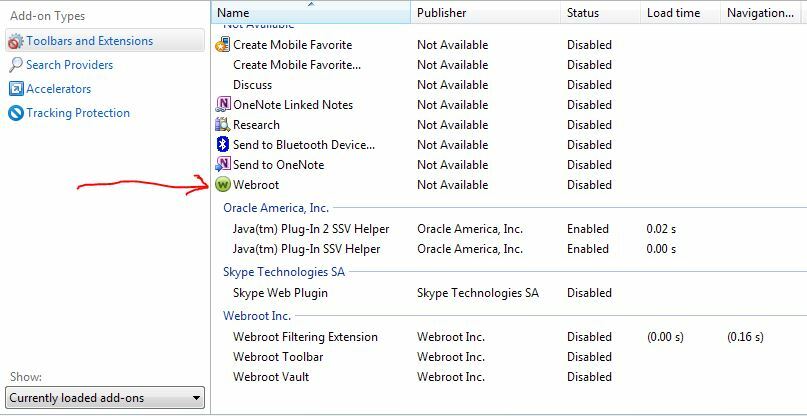Screen dimensions: 807x416
Task: Select the Research add-on row
Action: point(510,125)
